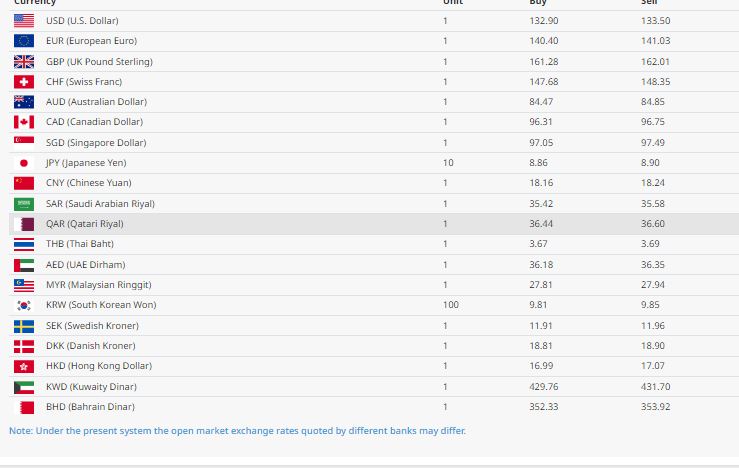Viewport: 739px width, 468px height.
Task: Click the Swedish Kroner flag icon
Action: [x=24, y=326]
